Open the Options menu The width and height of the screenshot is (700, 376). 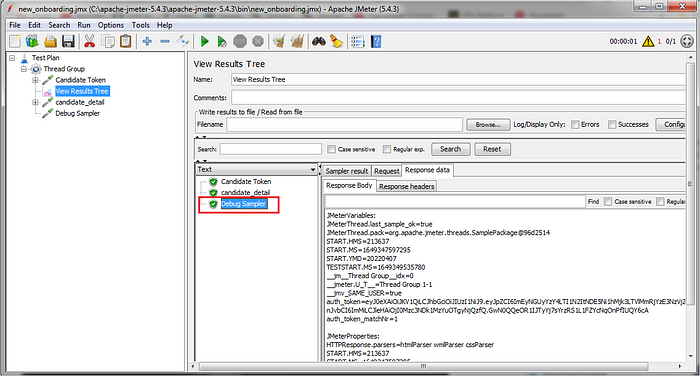click(x=111, y=25)
